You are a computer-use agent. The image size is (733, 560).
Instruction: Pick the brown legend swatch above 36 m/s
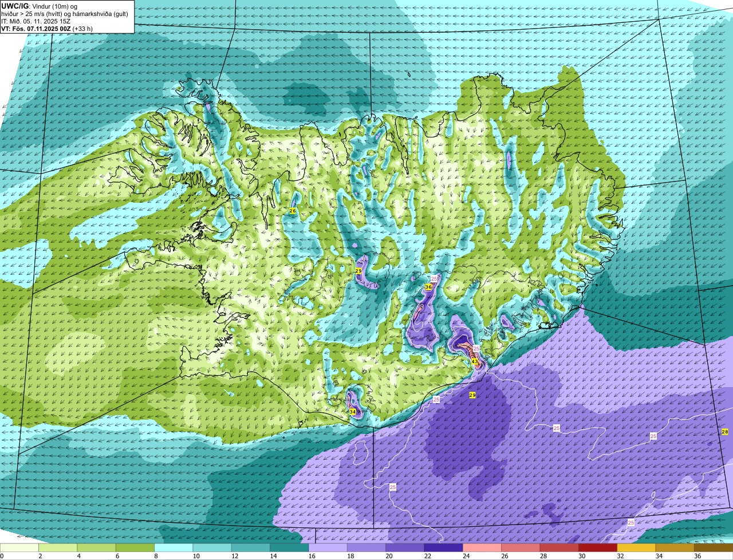click(714, 547)
